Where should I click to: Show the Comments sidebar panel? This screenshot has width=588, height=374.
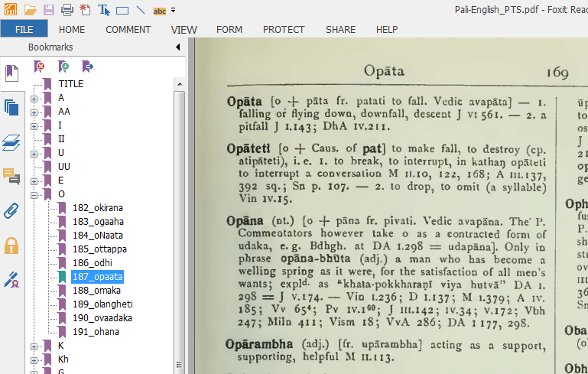point(11,177)
